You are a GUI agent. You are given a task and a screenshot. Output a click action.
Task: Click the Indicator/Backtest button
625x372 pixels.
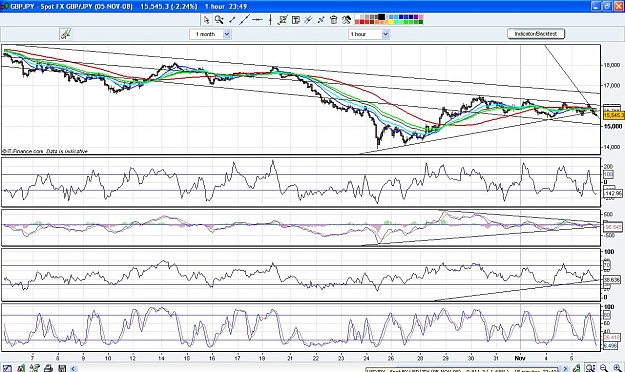pos(536,34)
